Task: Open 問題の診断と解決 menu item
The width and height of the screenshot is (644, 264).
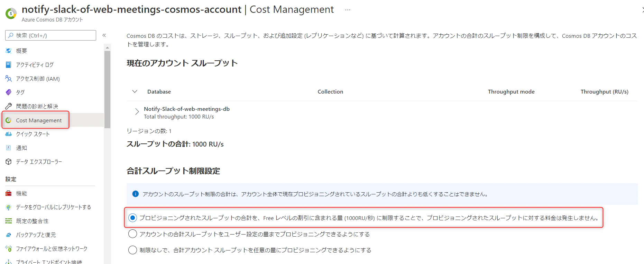Action: click(37, 106)
